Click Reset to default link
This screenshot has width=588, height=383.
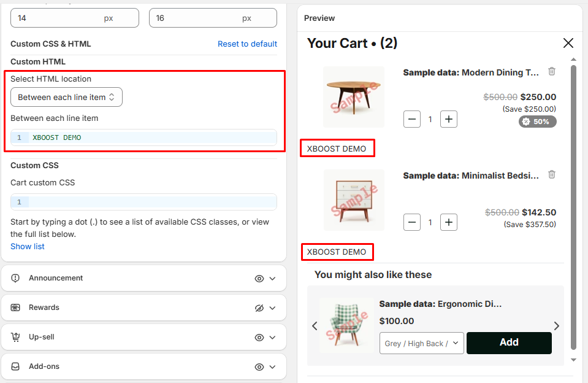click(247, 44)
